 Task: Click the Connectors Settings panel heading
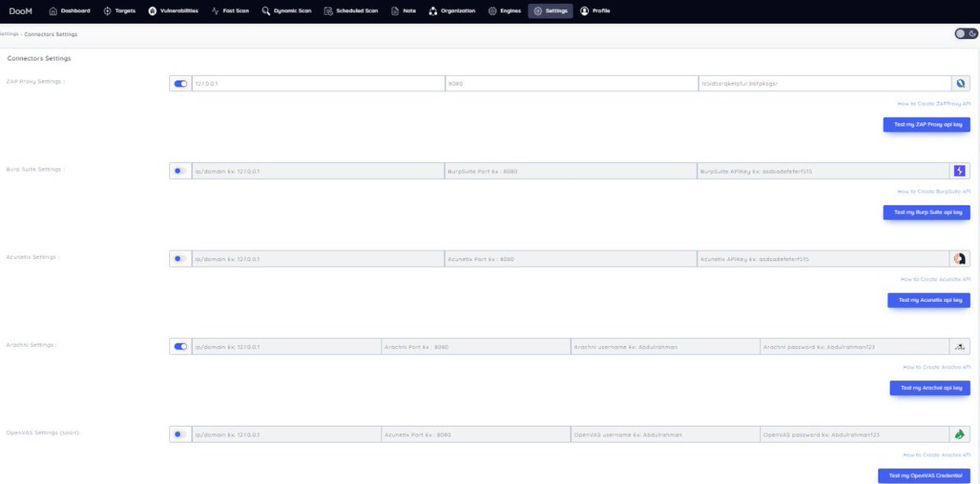point(39,59)
